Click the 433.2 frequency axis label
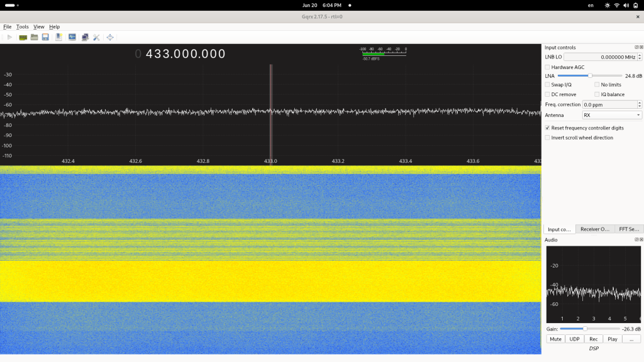This screenshot has width=644, height=362. pyautogui.click(x=338, y=161)
